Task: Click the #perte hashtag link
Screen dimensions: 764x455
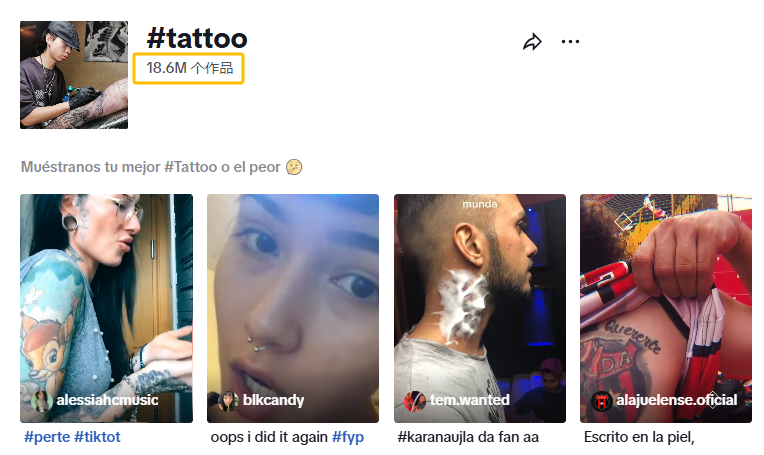Action: [46, 437]
